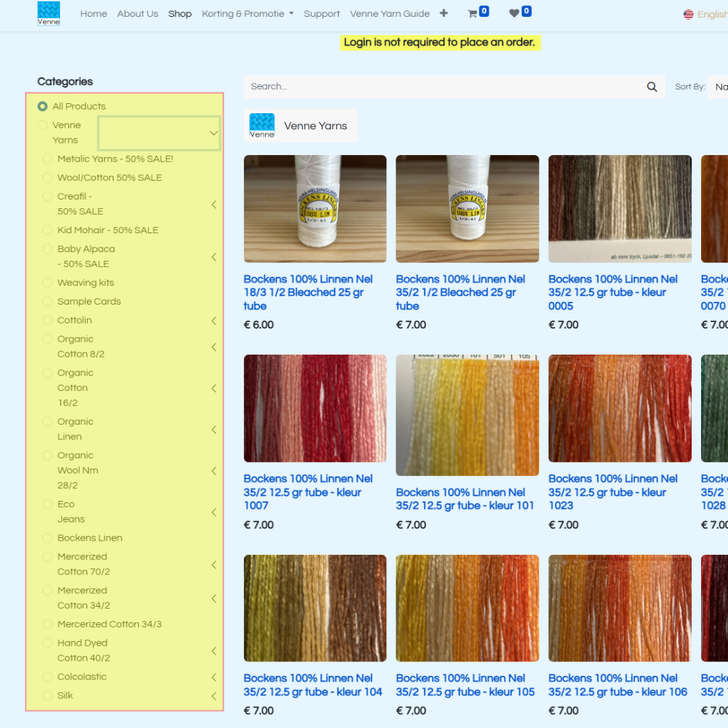
Task: Open the Korting & Promotie dropdown menu
Action: (x=248, y=14)
